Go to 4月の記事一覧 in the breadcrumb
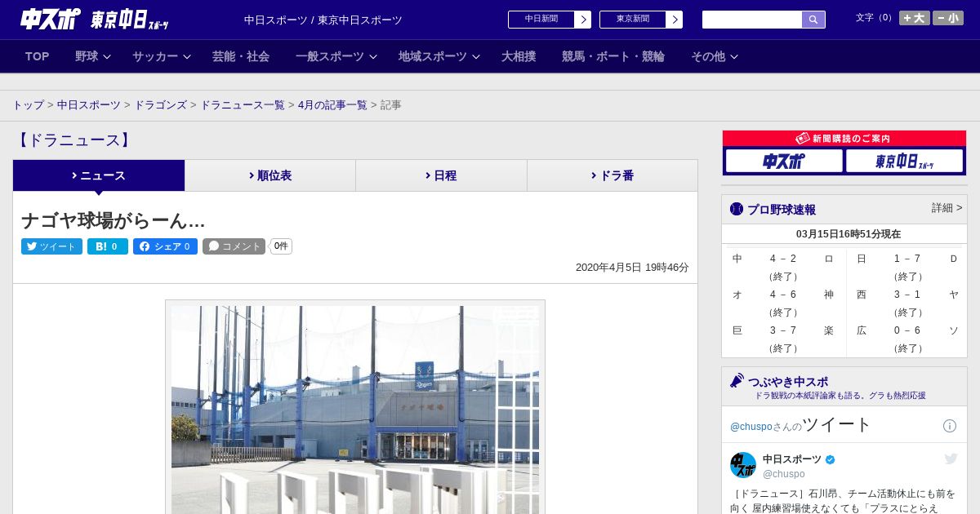 [332, 105]
